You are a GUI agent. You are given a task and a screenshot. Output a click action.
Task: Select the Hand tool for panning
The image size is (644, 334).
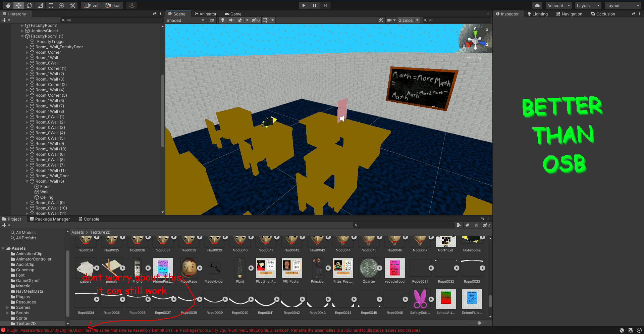7,5
